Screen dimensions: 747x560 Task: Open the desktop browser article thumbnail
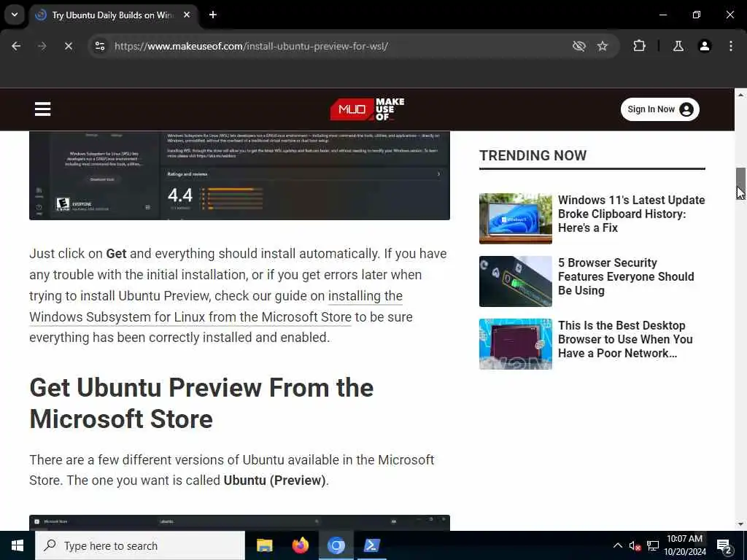[x=516, y=344]
